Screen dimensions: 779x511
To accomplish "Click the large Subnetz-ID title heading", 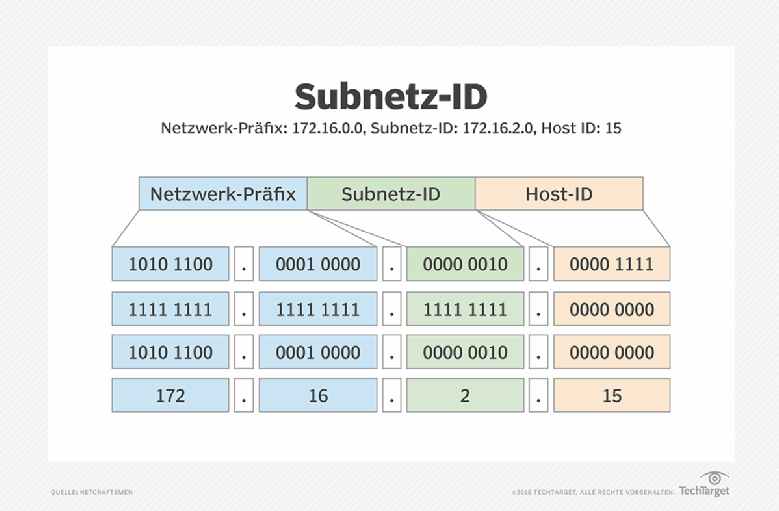I will 390,97.
